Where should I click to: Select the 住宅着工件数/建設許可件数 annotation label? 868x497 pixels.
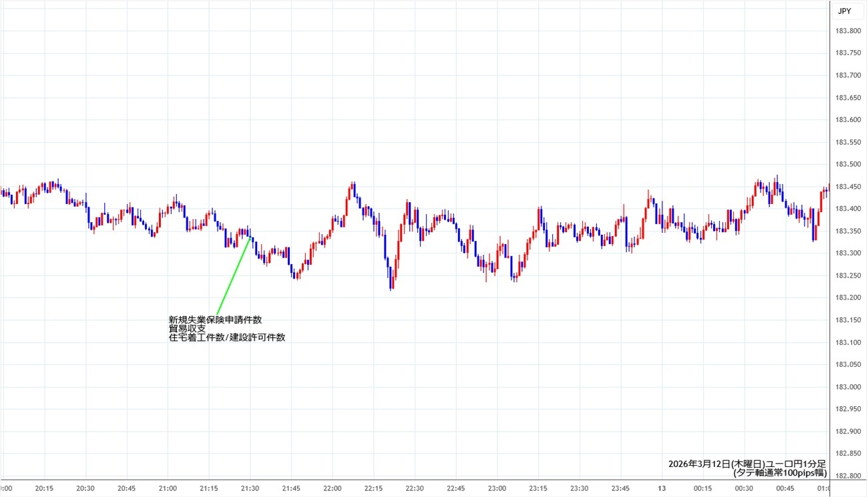pyautogui.click(x=227, y=338)
